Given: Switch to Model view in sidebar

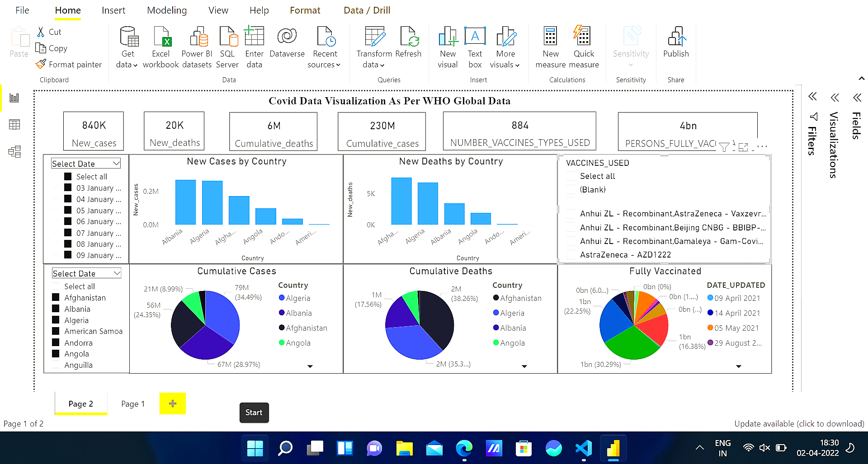Looking at the screenshot, I should (x=14, y=152).
